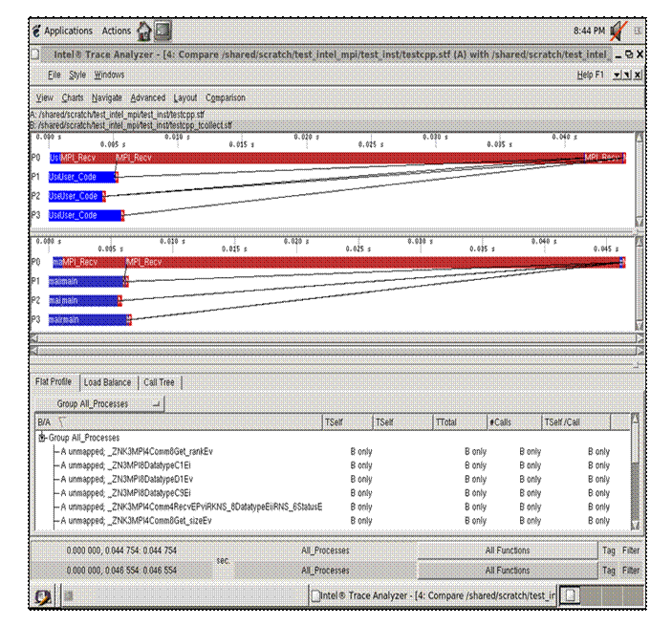The image size is (672, 626).
Task: Click the All Functions button in lower status row
Action: click(508, 571)
